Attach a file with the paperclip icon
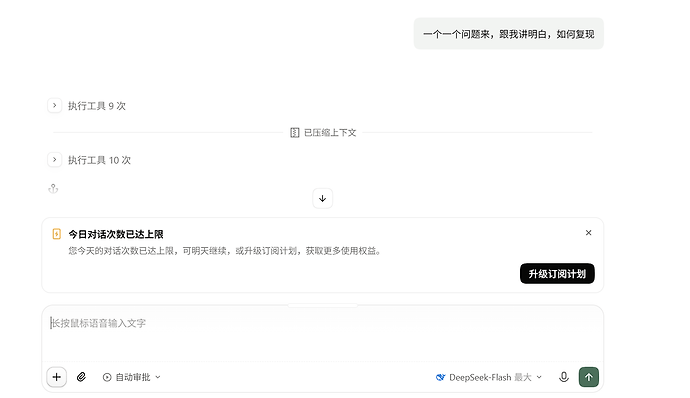The height and width of the screenshot is (398, 690). (x=81, y=377)
